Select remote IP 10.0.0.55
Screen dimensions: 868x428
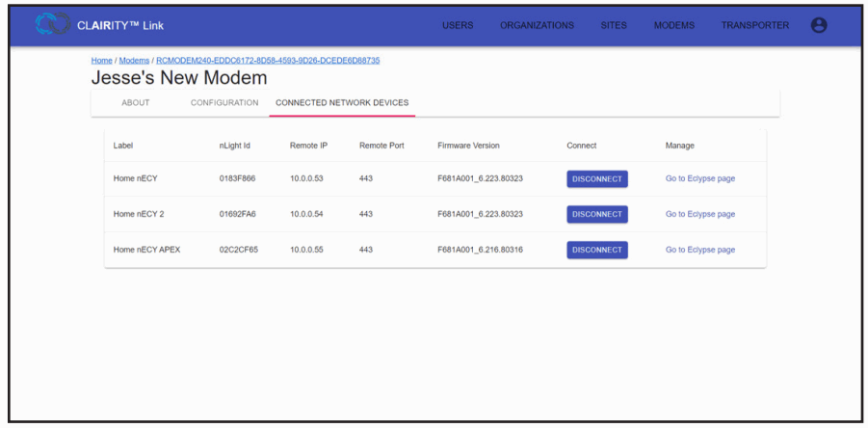[x=306, y=250]
